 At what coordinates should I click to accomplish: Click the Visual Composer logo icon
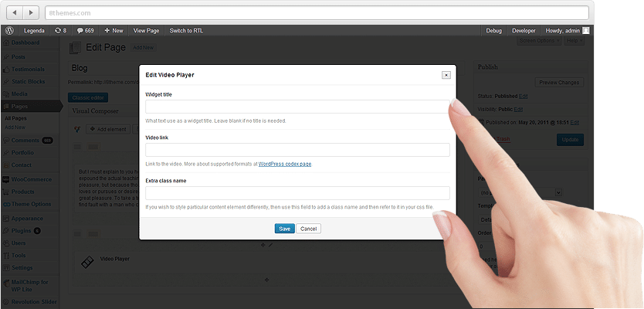[76, 129]
